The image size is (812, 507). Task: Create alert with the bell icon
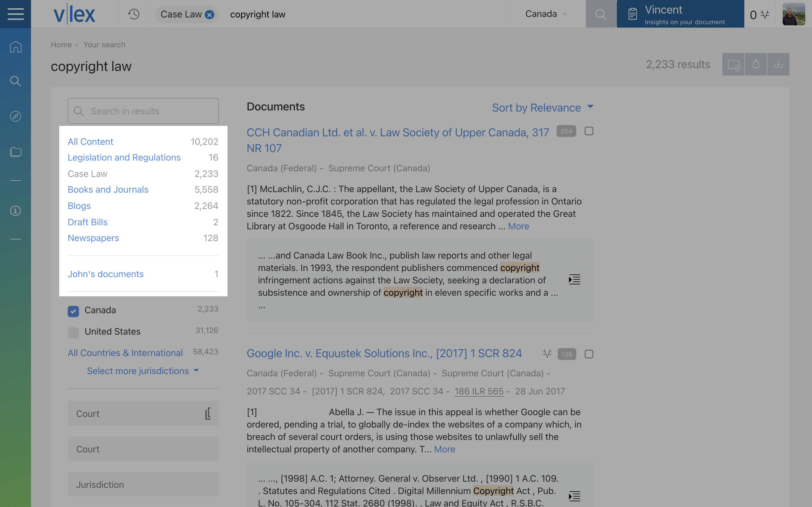click(756, 64)
